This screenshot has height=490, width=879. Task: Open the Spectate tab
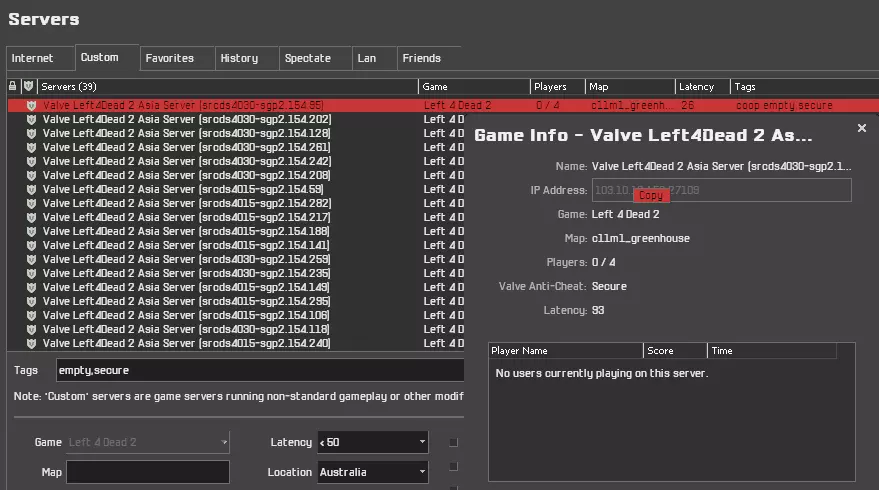click(x=315, y=58)
